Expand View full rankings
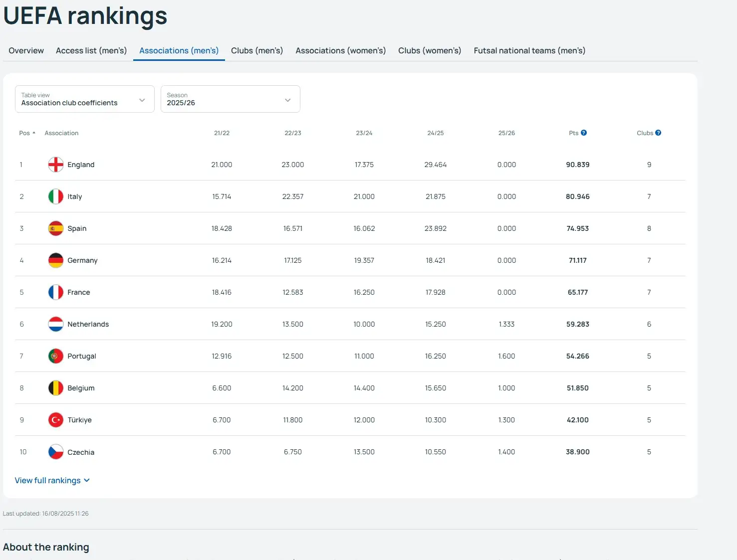The height and width of the screenshot is (560, 737). 52,480
